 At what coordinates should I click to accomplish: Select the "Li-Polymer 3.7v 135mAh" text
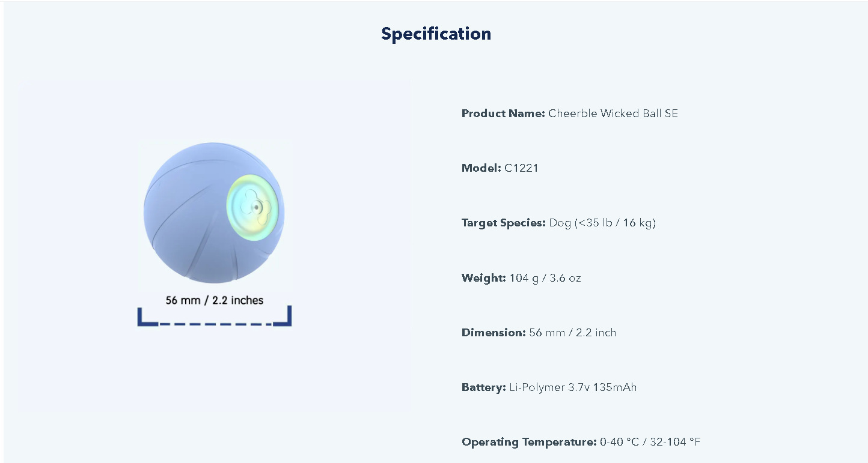click(572, 387)
